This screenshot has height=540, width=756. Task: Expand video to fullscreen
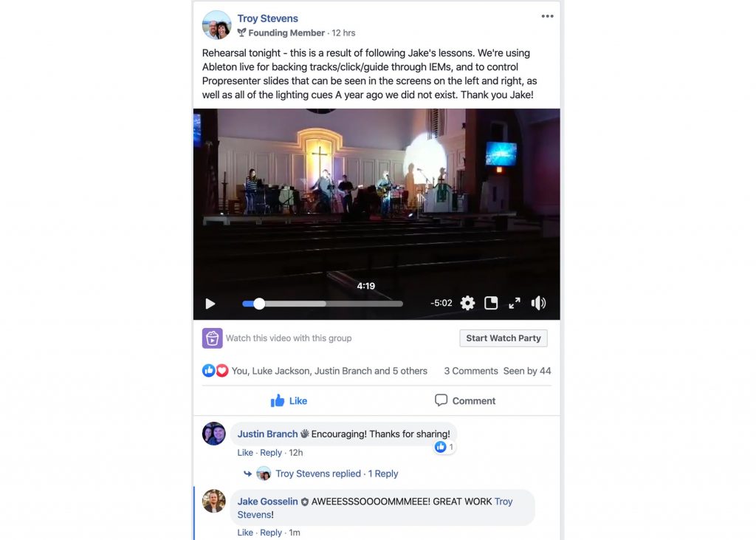click(515, 303)
